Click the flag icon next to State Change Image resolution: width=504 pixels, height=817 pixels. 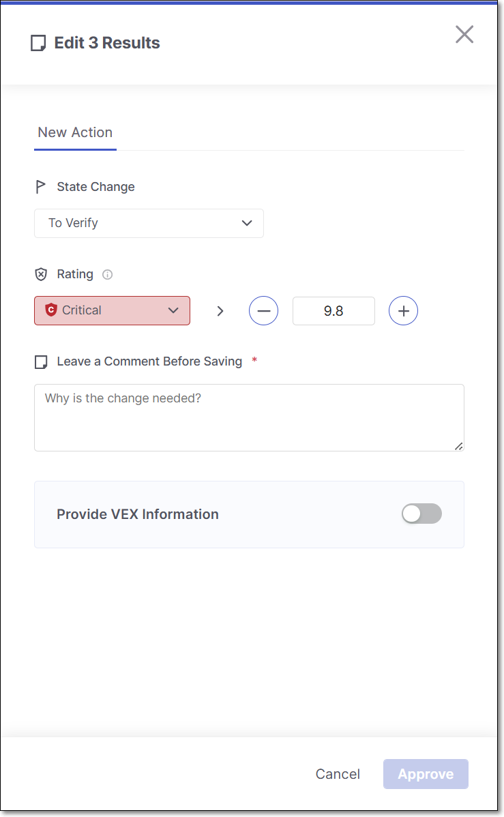click(41, 187)
